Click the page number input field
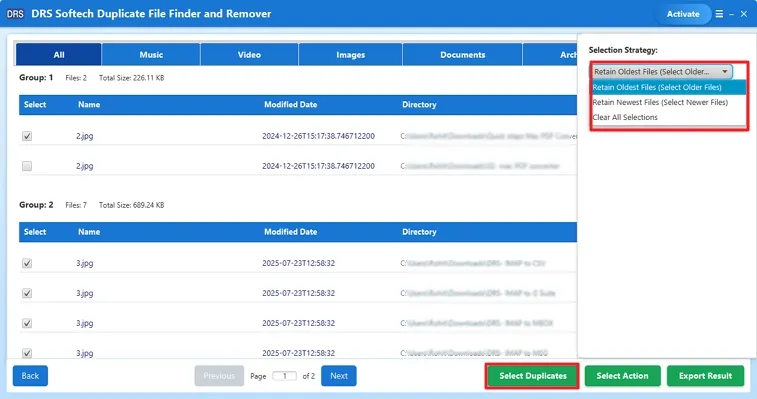Viewport: 757px width, 399px height. (284, 376)
